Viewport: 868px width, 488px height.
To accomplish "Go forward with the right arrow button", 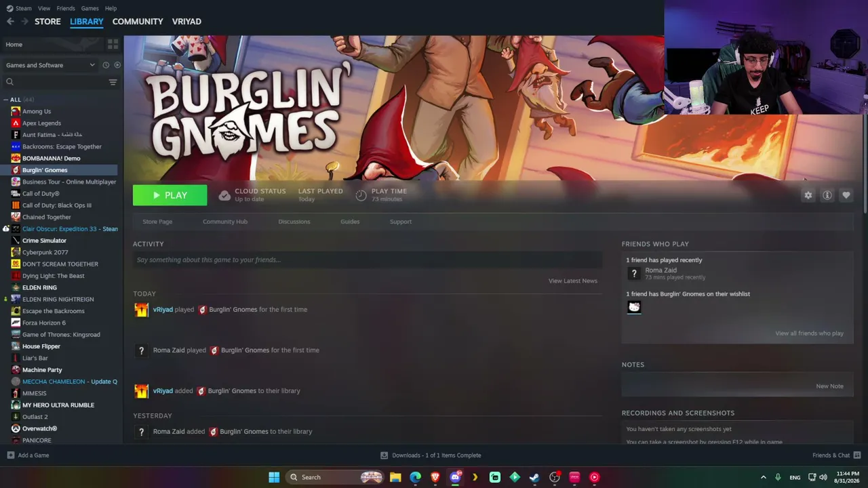I will pyautogui.click(x=25, y=22).
